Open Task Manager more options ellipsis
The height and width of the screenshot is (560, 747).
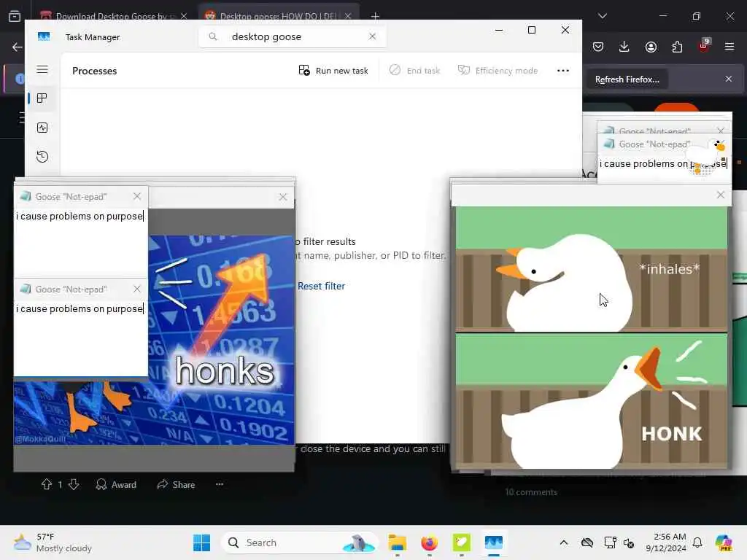[562, 71]
